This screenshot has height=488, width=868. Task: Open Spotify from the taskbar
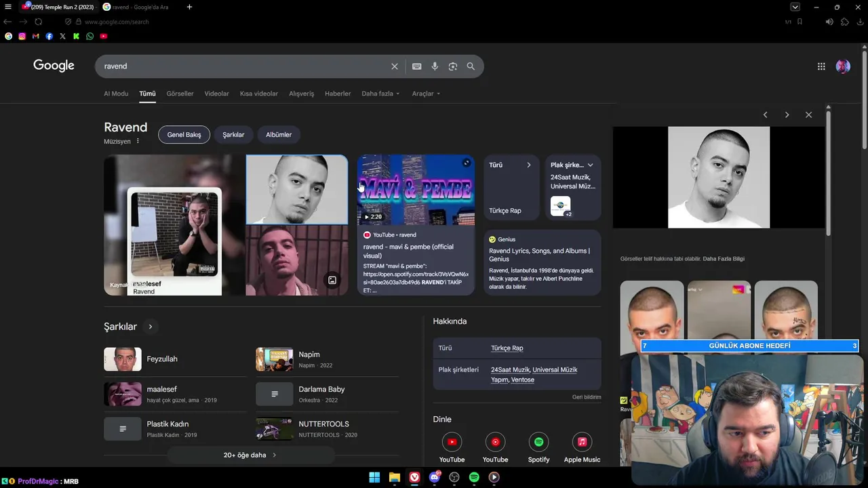click(x=474, y=477)
